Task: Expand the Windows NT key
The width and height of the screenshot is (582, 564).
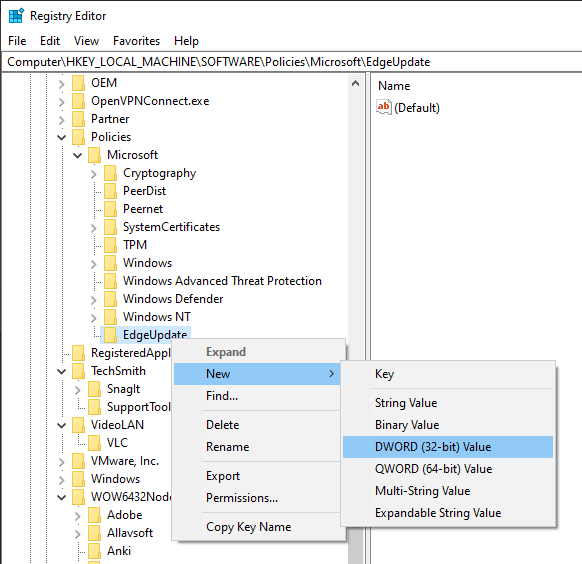Action: [x=94, y=317]
